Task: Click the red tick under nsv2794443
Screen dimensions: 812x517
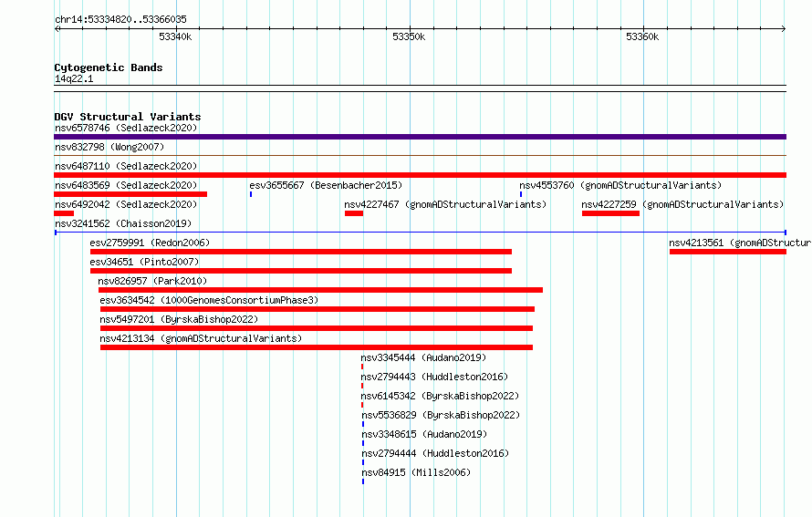Action: (x=362, y=386)
